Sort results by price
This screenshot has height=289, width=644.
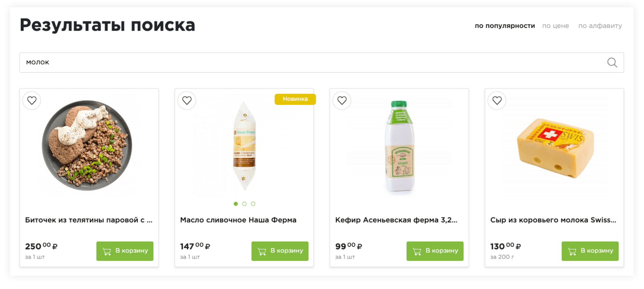coord(555,26)
